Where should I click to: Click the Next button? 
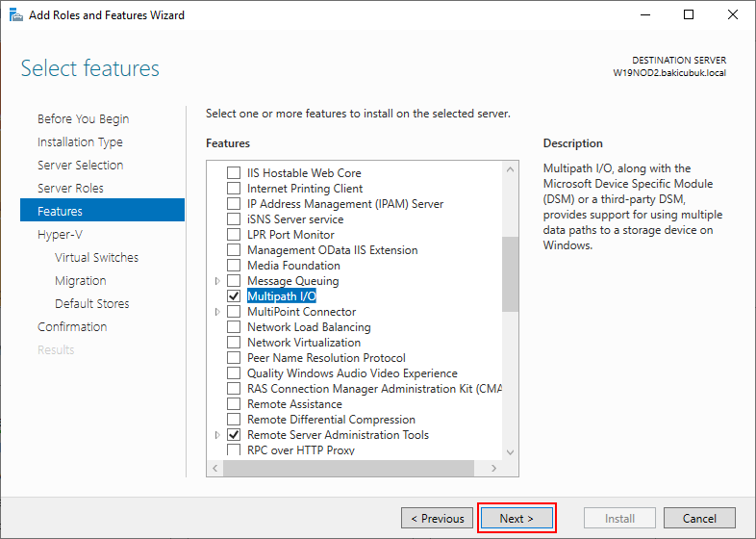[517, 518]
